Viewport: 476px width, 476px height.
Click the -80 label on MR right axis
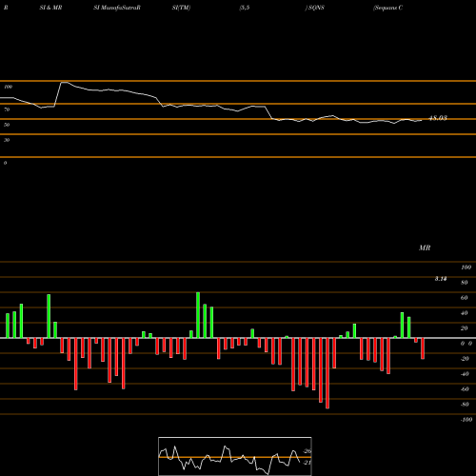pos(465,405)
